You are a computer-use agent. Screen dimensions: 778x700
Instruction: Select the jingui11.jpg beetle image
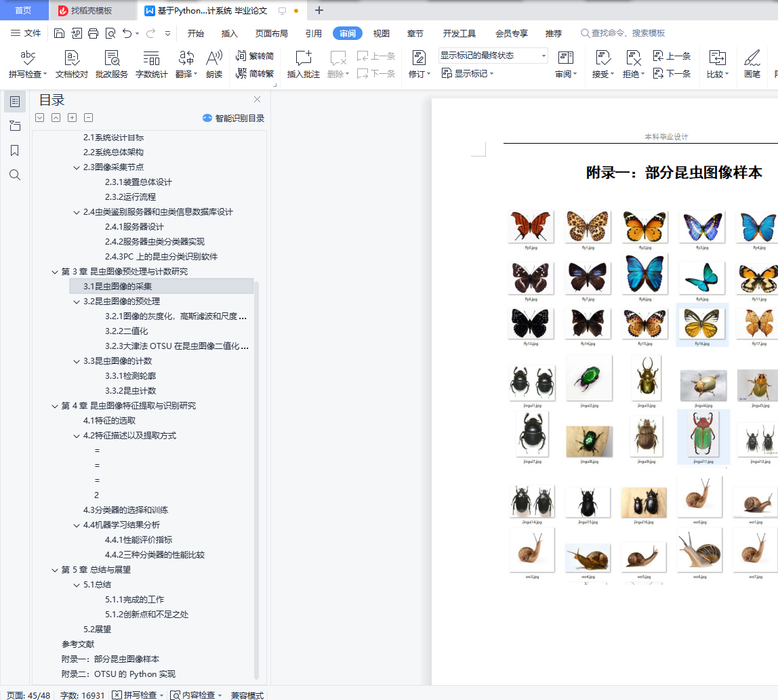click(703, 437)
